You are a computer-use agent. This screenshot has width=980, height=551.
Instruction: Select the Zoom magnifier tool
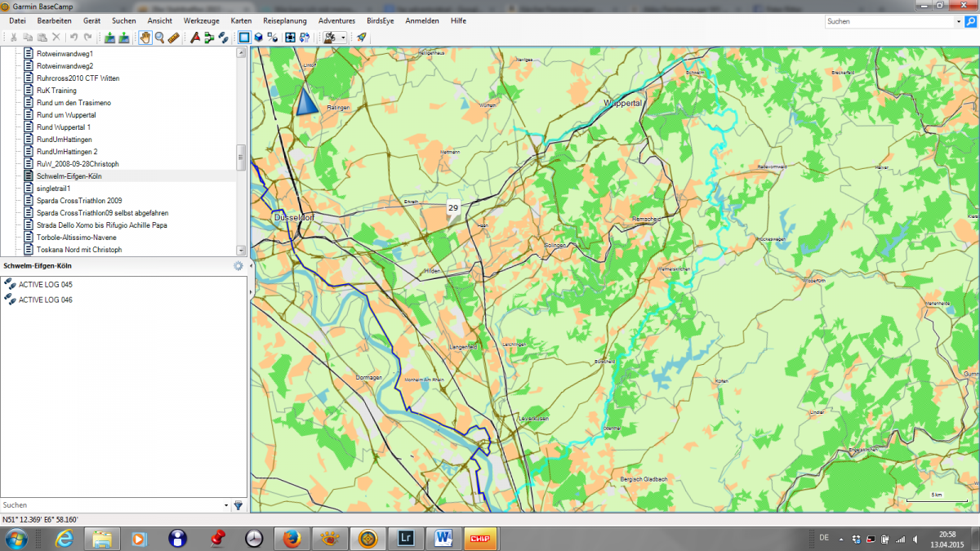[x=159, y=38]
